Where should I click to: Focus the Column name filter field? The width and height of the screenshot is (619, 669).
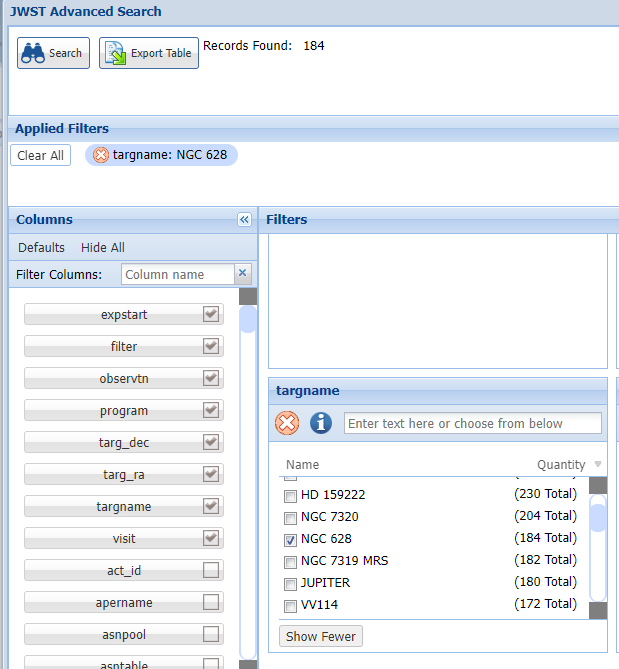pyautogui.click(x=178, y=274)
